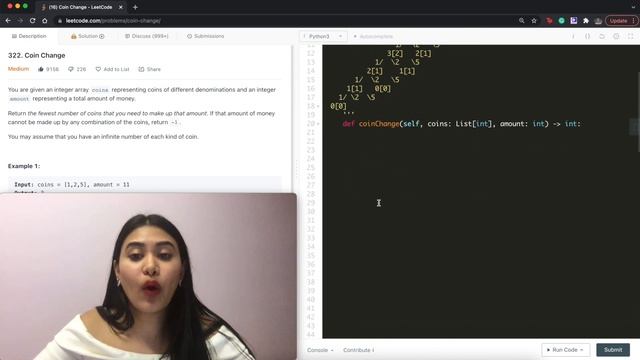The width and height of the screenshot is (640, 360).
Task: Click the coinChange function definition line
Action: [x=461, y=124]
